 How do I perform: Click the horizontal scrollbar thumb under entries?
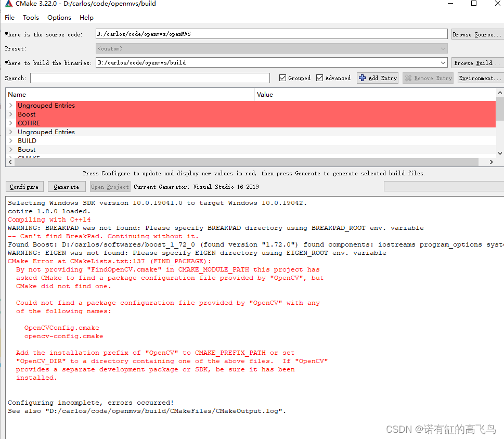[x=246, y=162]
